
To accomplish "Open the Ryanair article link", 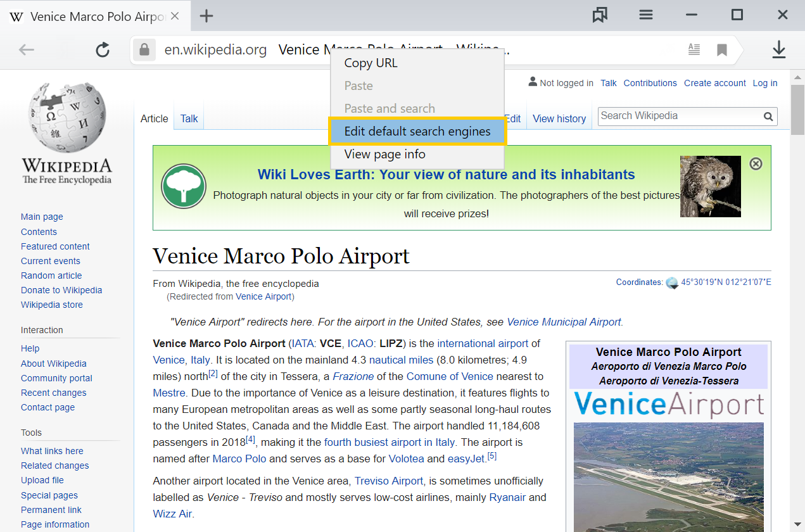I will (x=507, y=497).
